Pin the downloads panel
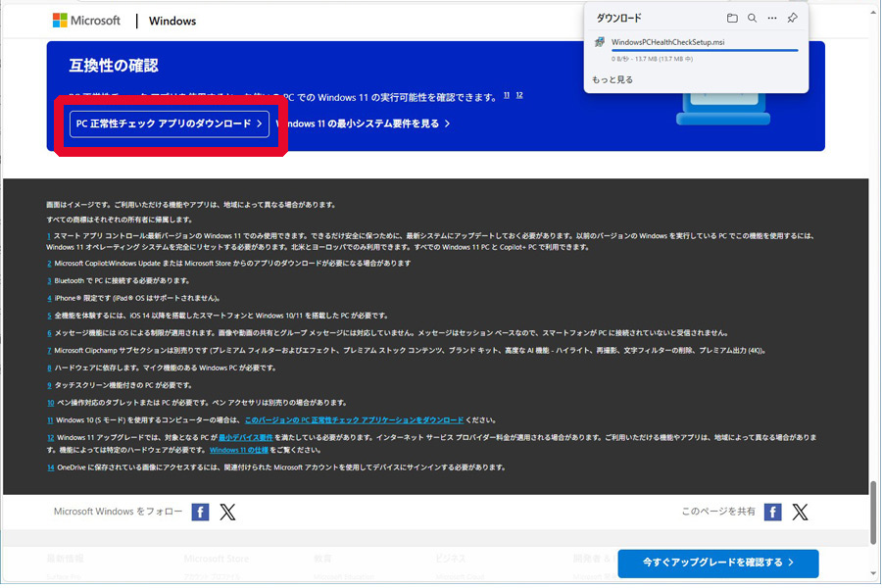Viewport: 882px width, 588px height. click(x=793, y=18)
